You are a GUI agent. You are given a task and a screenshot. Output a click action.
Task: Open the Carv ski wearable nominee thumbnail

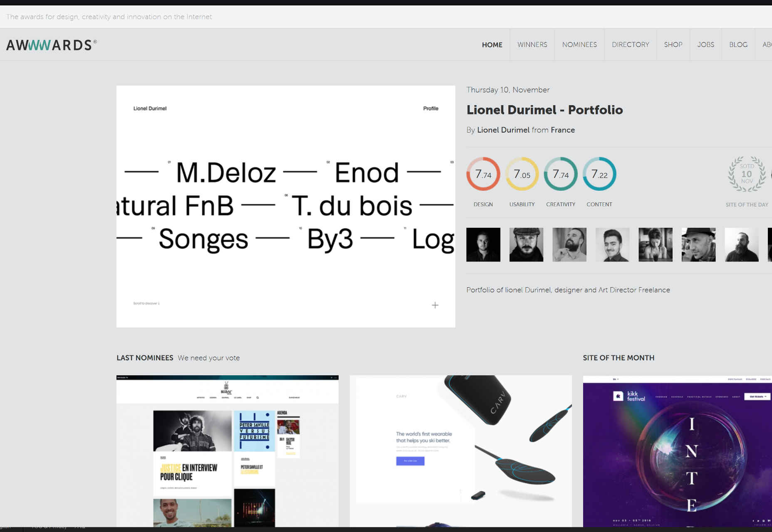click(x=461, y=451)
